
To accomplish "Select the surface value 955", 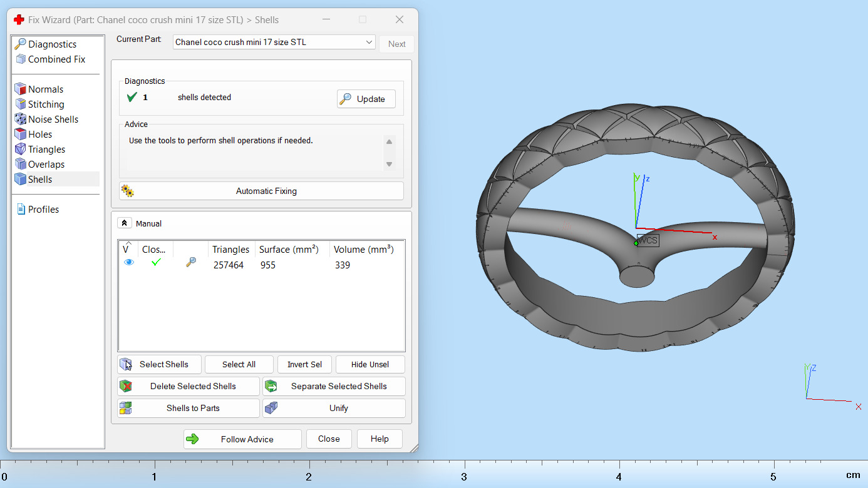I will [268, 265].
